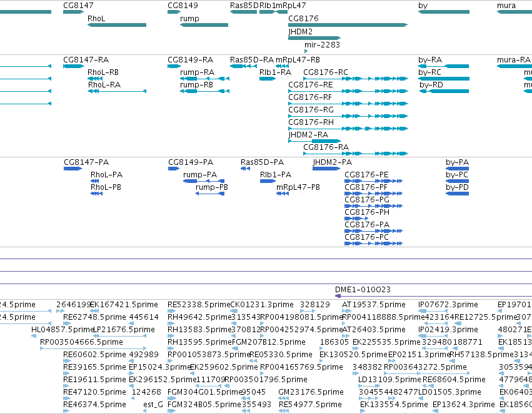Screen dimensions: 532x414
Task: Select transcript rump-RA
Action: [x=204, y=79]
